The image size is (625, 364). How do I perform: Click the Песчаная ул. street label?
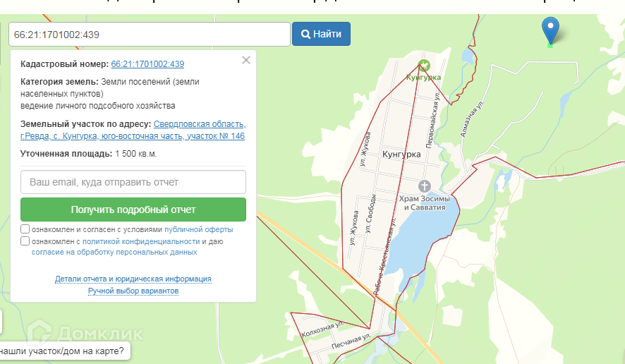351,341
